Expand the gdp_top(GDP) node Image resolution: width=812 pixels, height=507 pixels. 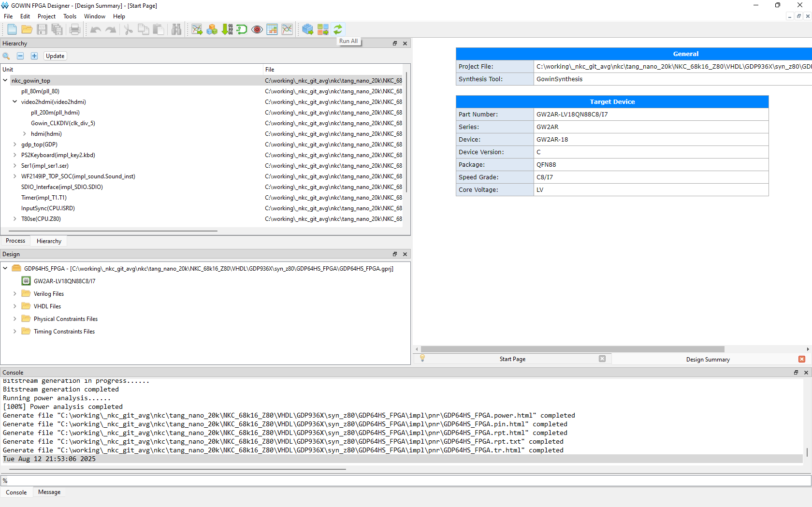15,145
